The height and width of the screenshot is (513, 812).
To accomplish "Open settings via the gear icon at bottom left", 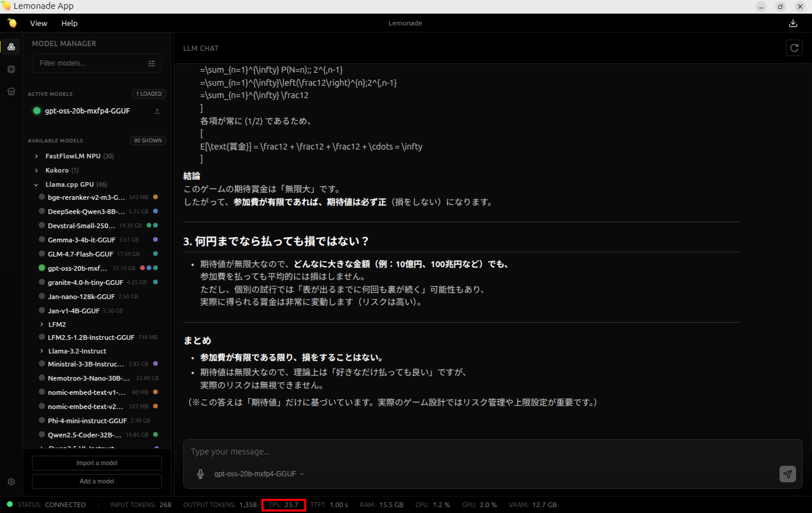I will tap(11, 482).
